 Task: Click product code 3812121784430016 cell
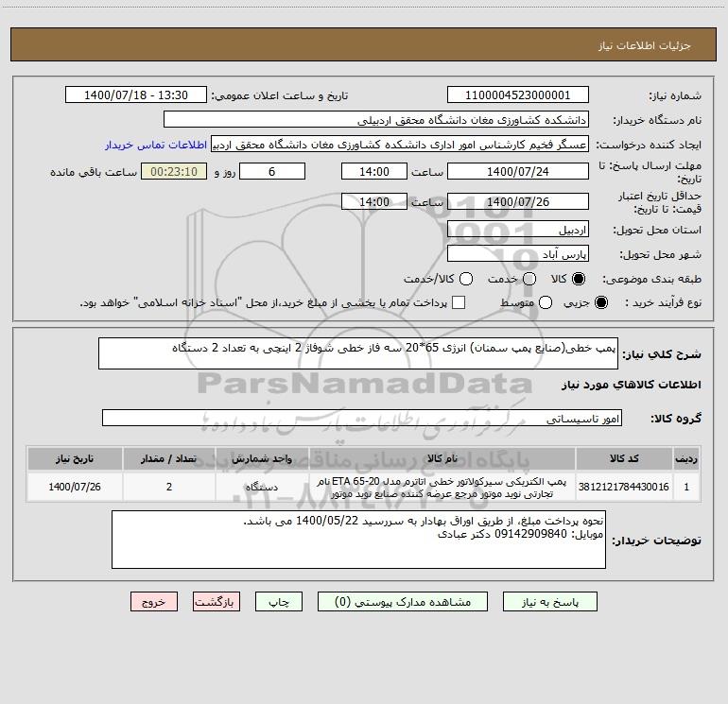[x=624, y=487]
